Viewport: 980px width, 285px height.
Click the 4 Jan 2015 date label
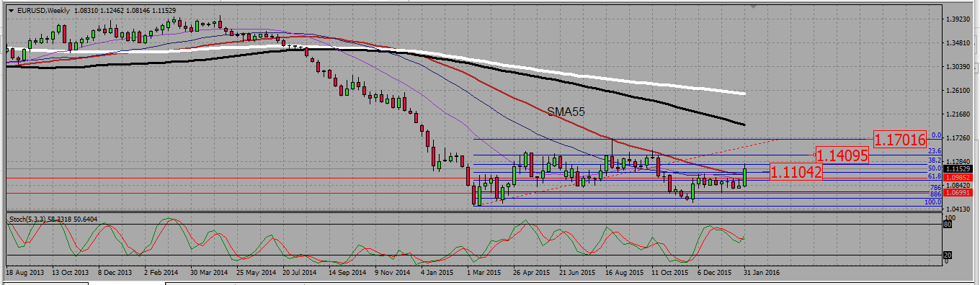pos(438,273)
